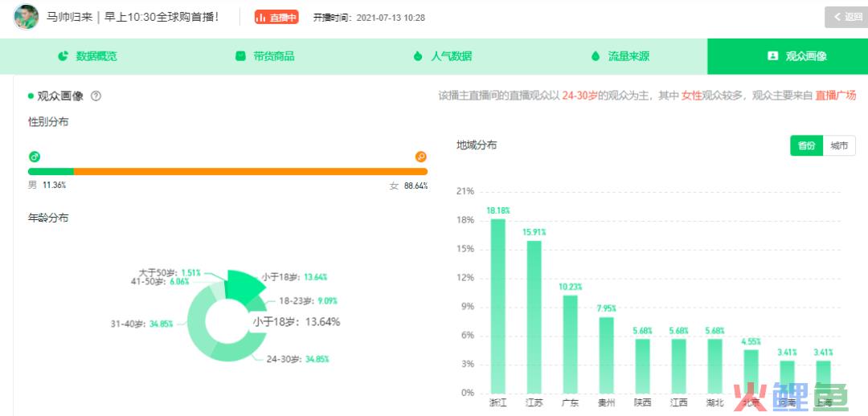Click the 年龄分布 heading
The width and height of the screenshot is (868, 416).
[48, 218]
